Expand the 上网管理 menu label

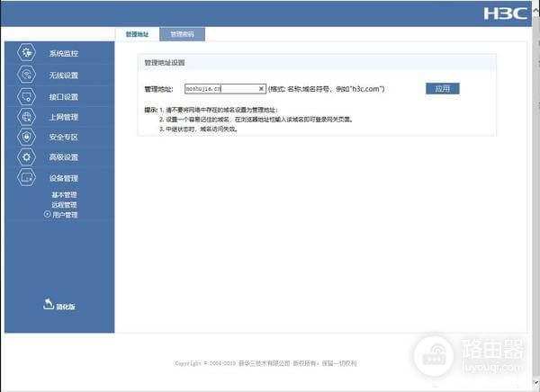(64, 117)
